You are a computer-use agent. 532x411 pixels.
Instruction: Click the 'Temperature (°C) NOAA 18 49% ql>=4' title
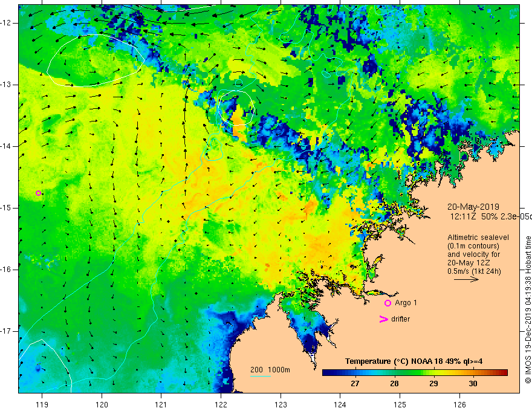(414, 361)
